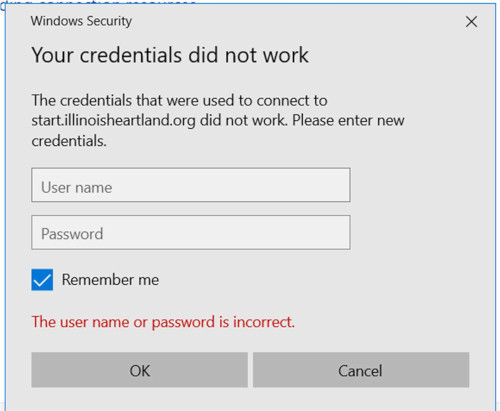The image size is (500, 411).
Task: Click into the User name field
Action: click(x=191, y=185)
